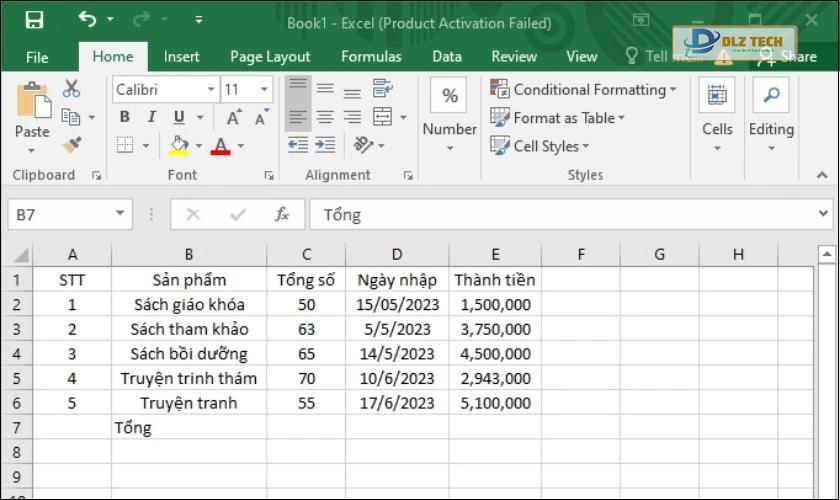Click Insert Function fx icon
Image resolution: width=840 pixels, height=500 pixels.
pos(282,215)
